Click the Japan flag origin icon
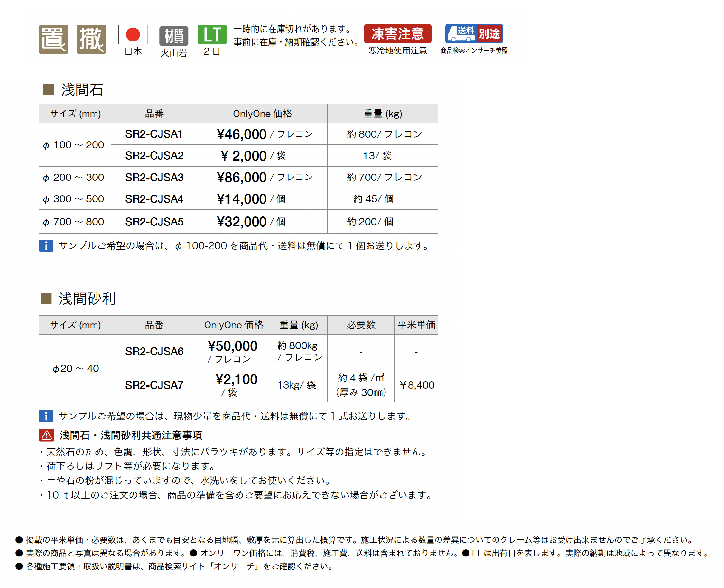The width and height of the screenshot is (724, 588). (x=133, y=34)
